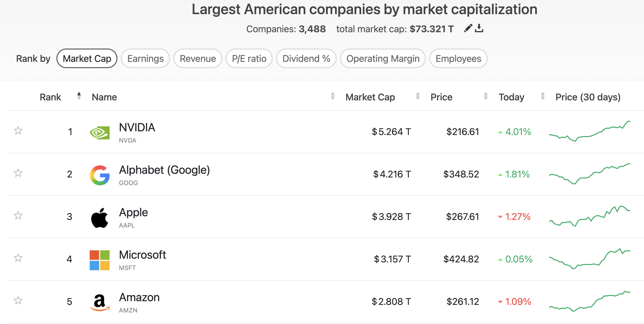
Task: Open the Microsoft company link
Action: (142, 255)
